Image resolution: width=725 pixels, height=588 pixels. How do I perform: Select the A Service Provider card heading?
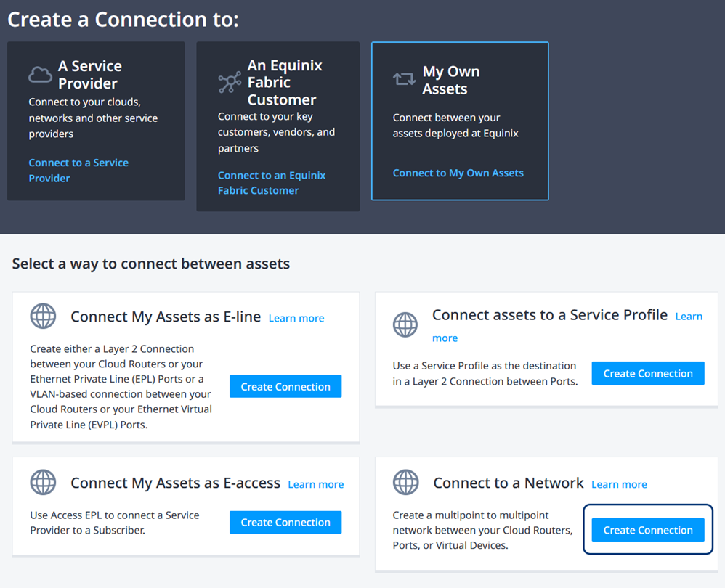point(89,75)
